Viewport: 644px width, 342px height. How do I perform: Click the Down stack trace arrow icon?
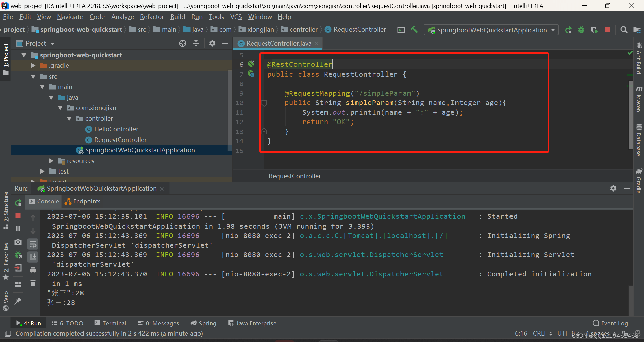click(x=33, y=231)
